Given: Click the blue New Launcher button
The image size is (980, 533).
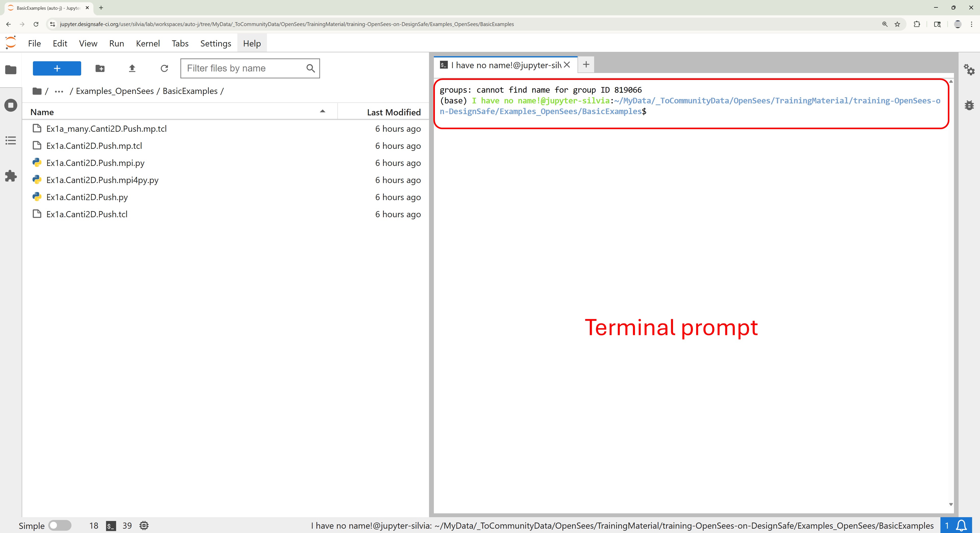Looking at the screenshot, I should pos(57,68).
